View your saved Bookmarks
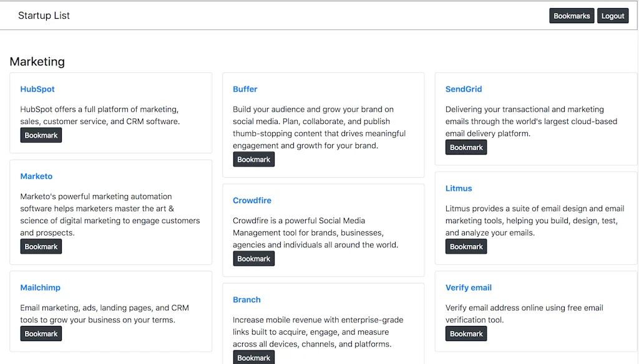Viewport: 639px width, 364px height. pos(572,15)
